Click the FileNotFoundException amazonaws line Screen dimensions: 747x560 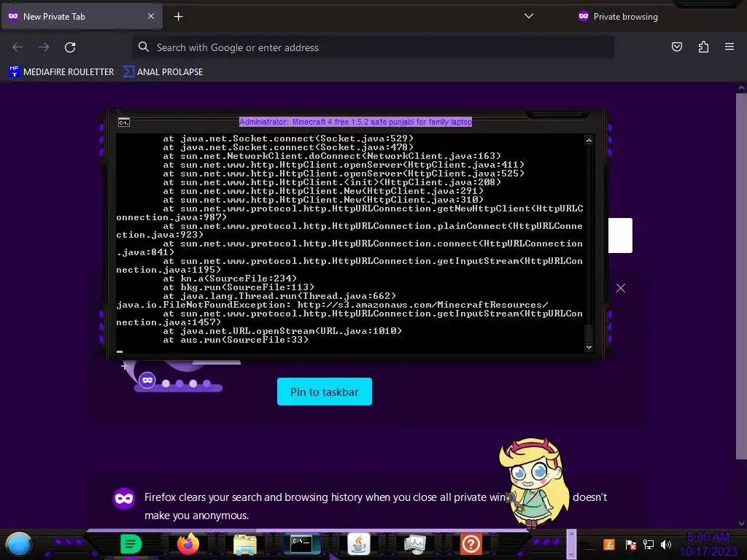click(x=332, y=305)
